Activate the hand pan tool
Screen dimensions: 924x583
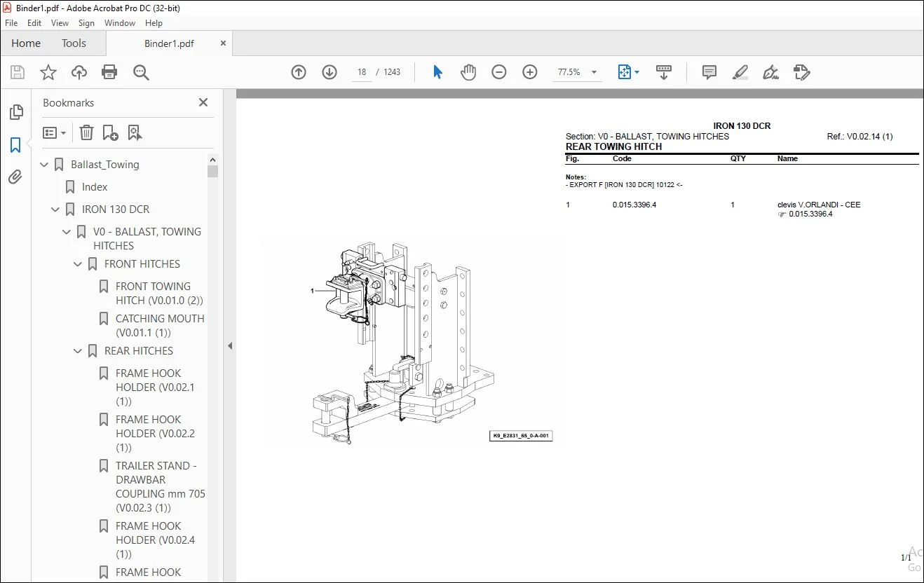pyautogui.click(x=468, y=72)
